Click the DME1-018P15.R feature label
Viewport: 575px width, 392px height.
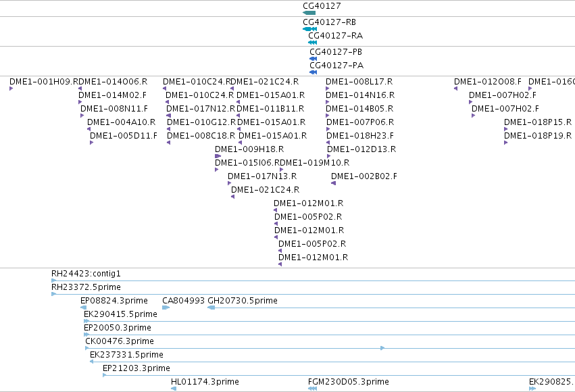point(538,122)
